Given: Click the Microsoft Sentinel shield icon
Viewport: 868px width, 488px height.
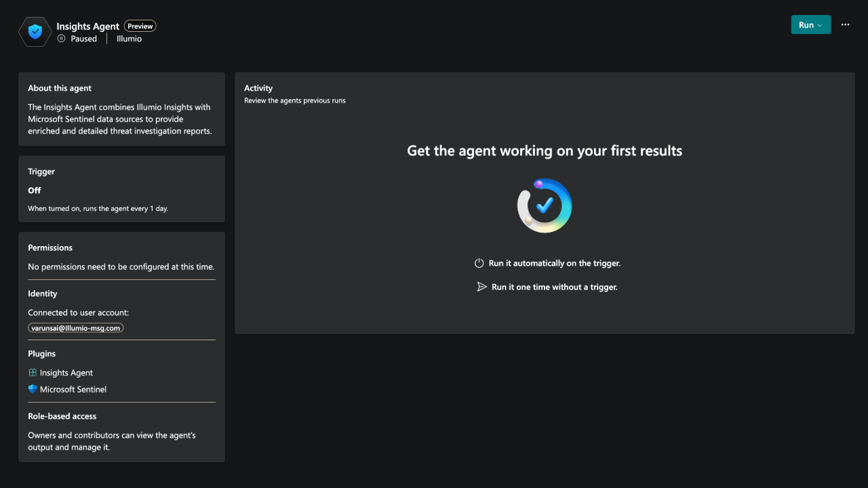Looking at the screenshot, I should point(33,389).
